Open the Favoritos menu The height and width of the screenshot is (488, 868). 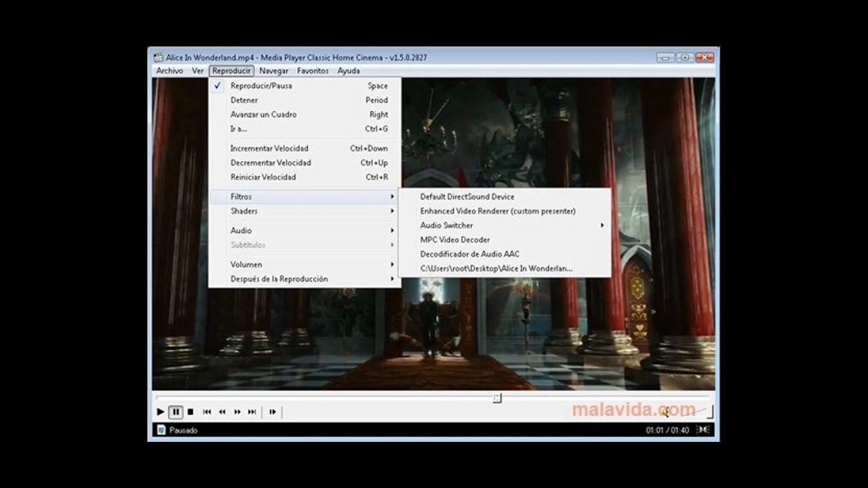point(313,70)
